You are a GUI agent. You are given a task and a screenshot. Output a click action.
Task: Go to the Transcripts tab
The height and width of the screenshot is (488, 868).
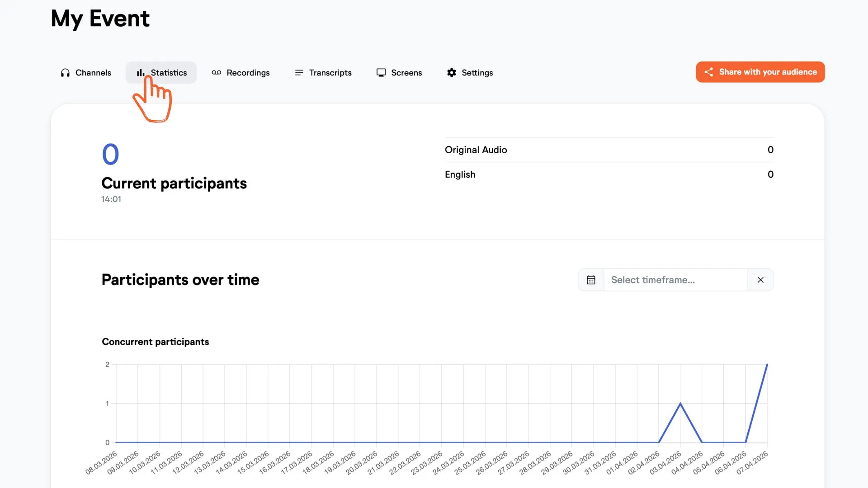point(323,73)
